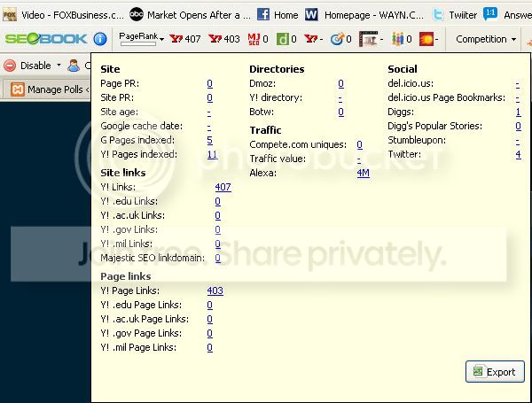Click the Export button
Viewport: 532px width, 403px height.
495,371
